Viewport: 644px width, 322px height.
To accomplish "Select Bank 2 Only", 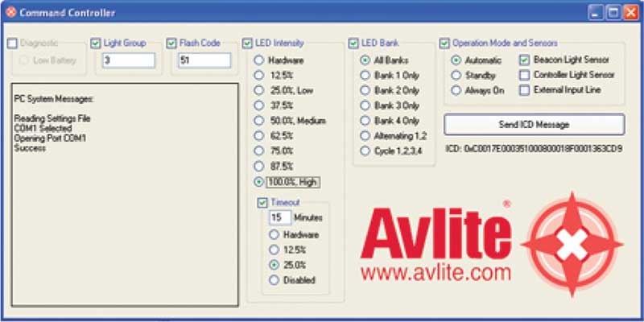I will [365, 90].
